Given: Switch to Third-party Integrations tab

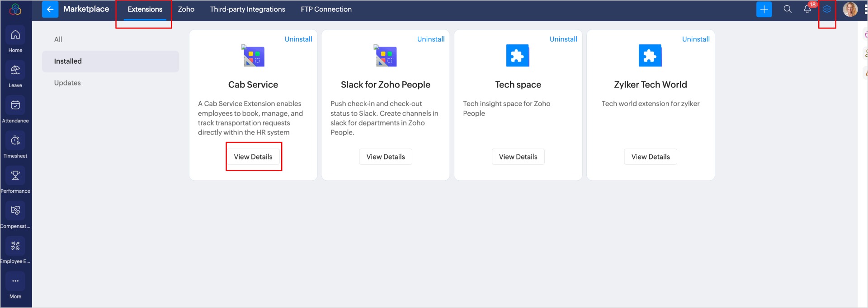Looking at the screenshot, I should 247,9.
